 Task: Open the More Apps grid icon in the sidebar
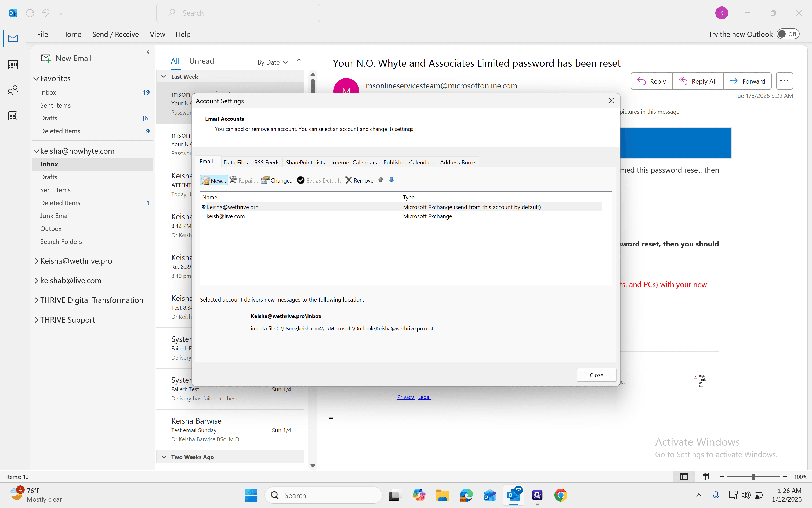pos(13,116)
